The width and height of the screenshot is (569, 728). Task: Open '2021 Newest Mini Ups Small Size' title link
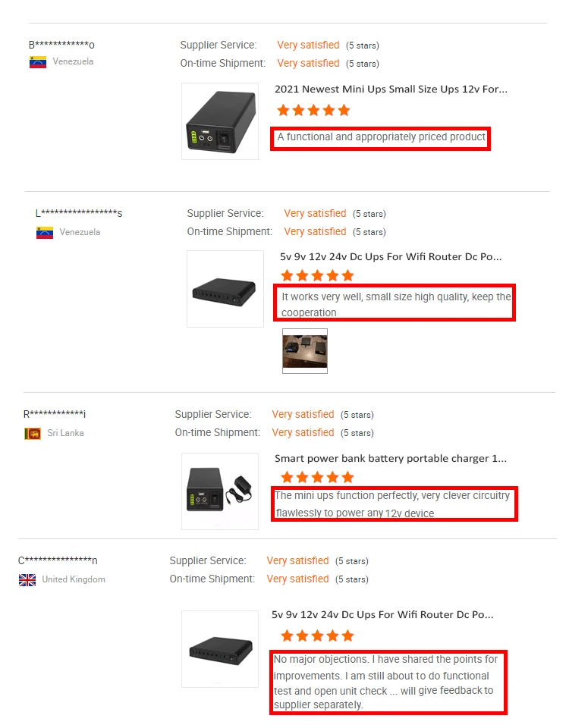(391, 89)
